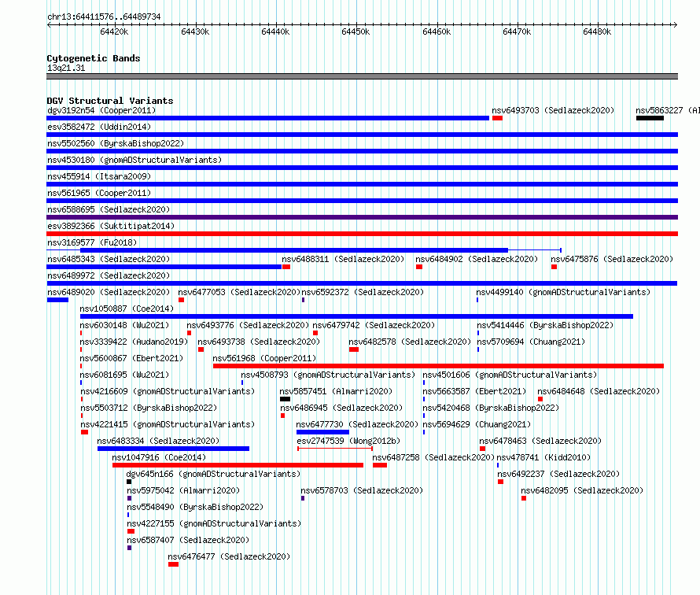700x595 pixels.
Task: Open nsv5663587 (Ebert2021) variant
Action: 474,391
